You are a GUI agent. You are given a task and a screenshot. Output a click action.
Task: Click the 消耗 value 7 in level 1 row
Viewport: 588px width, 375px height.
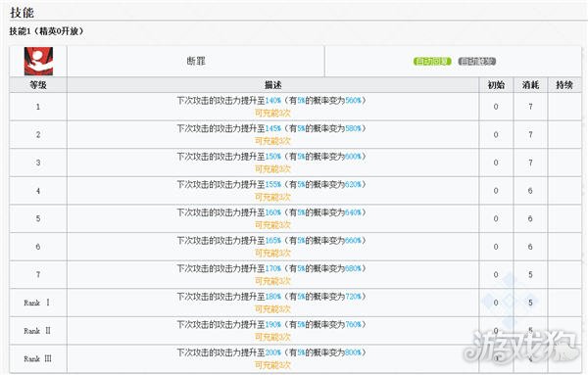(x=530, y=107)
